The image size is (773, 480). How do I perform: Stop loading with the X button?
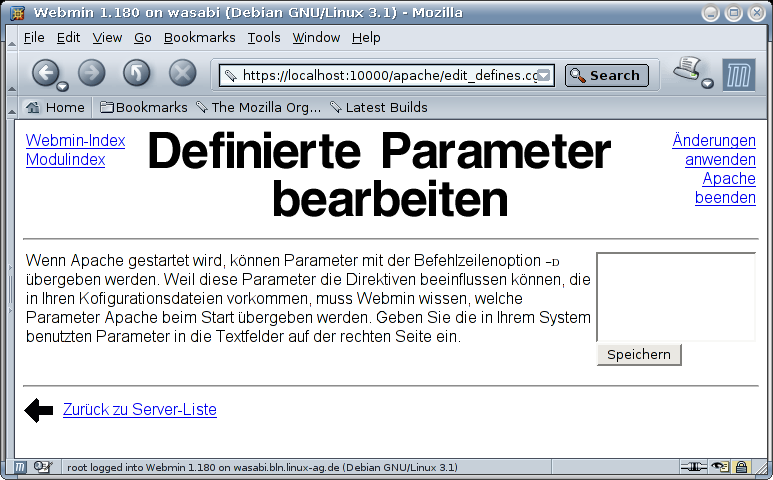coord(182,73)
